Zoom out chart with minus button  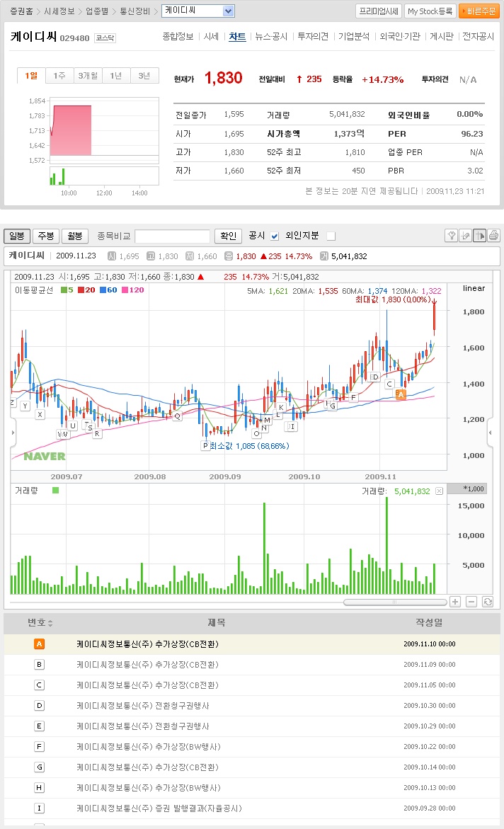tap(471, 602)
